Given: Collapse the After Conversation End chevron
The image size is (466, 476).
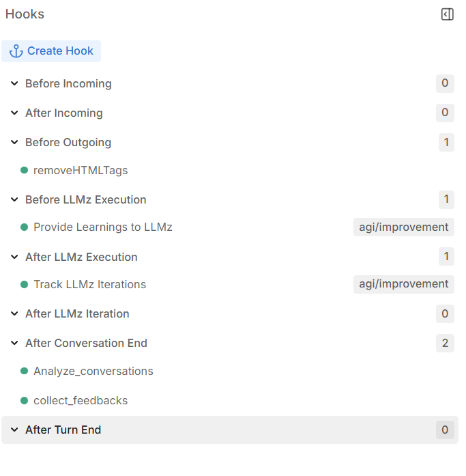Looking at the screenshot, I should click(x=14, y=344).
